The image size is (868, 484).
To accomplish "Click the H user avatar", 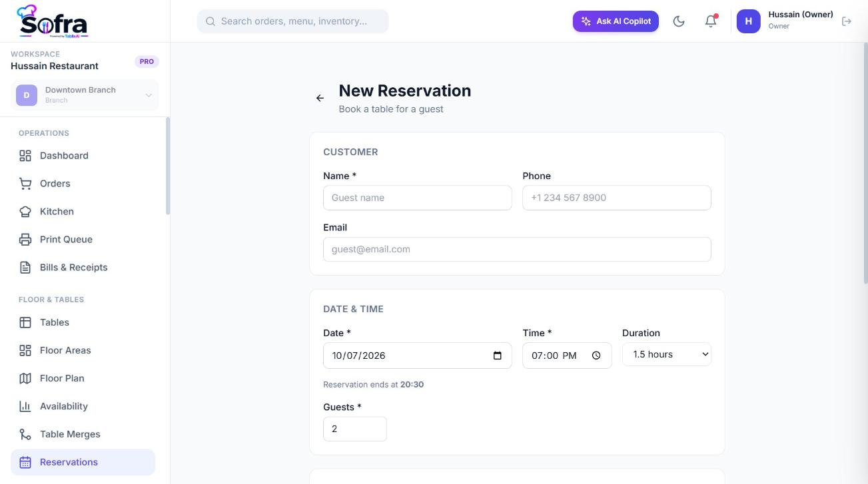I will point(749,21).
